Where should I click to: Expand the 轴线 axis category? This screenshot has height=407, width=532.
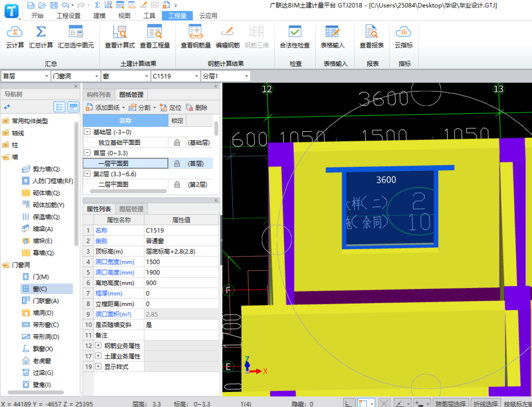point(6,133)
